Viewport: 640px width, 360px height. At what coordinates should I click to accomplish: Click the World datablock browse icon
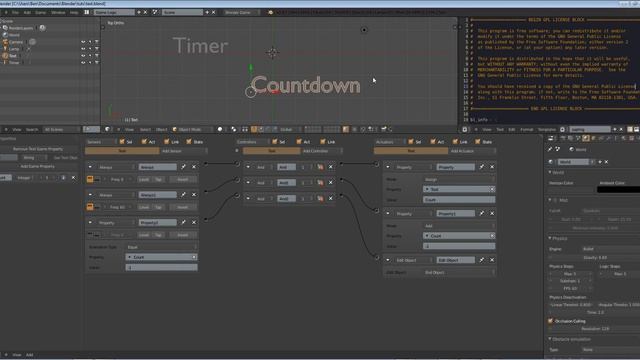551,162
